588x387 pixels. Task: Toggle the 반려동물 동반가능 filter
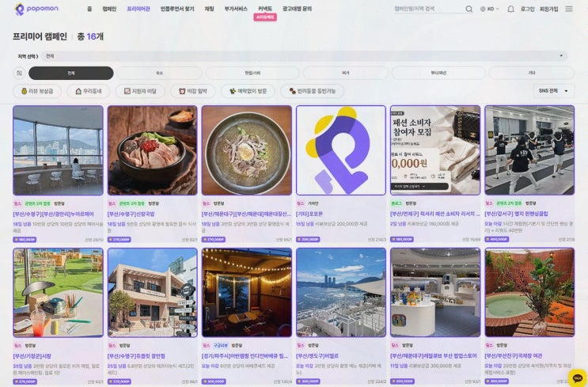point(313,91)
